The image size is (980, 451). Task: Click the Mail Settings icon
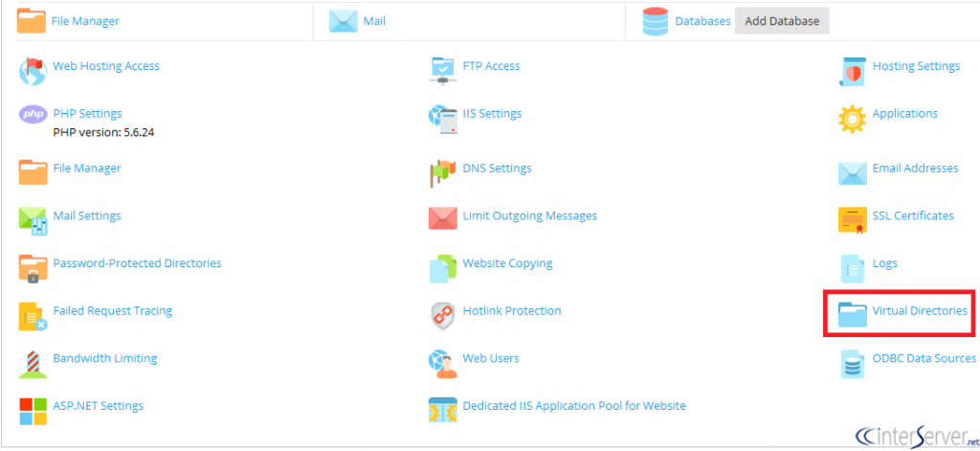coord(33,221)
